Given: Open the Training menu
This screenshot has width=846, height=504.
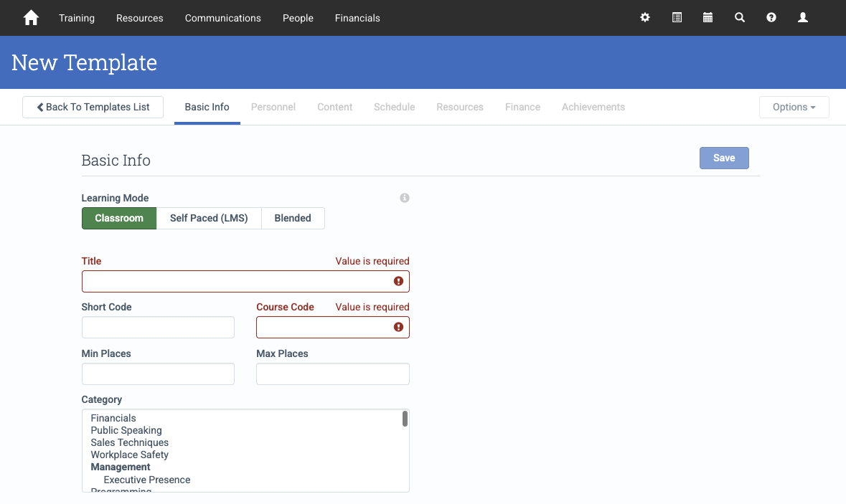Looking at the screenshot, I should pyautogui.click(x=77, y=18).
